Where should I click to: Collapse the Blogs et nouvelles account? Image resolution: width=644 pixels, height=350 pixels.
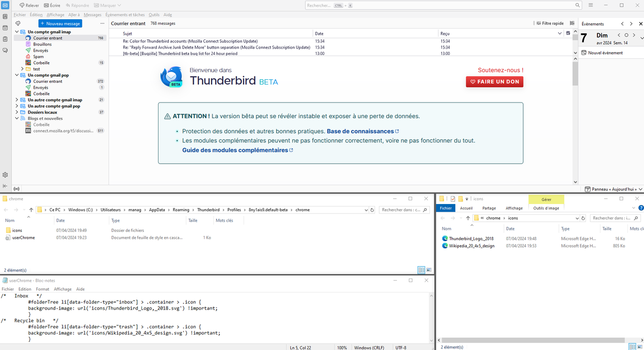click(17, 119)
